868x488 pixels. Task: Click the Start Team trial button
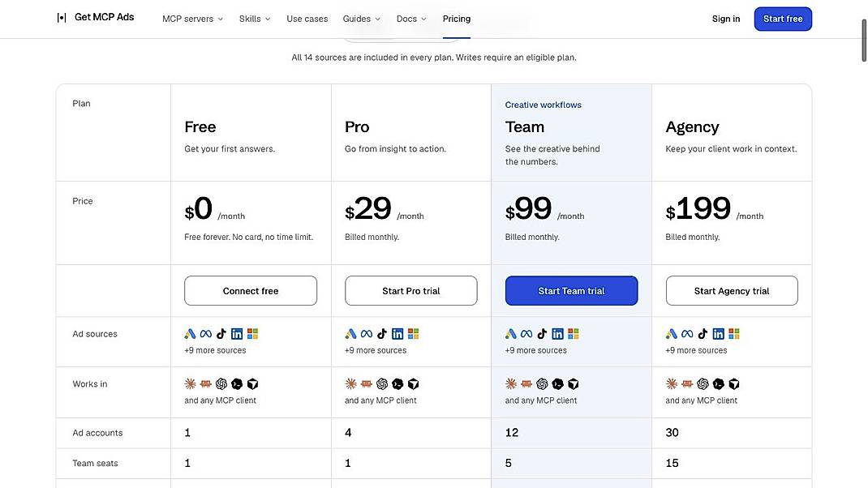571,290
